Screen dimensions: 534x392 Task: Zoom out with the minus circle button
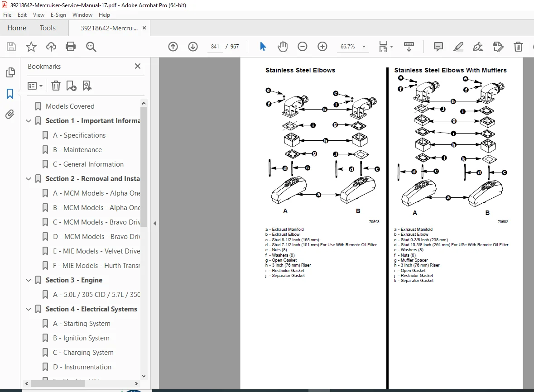tap(303, 47)
